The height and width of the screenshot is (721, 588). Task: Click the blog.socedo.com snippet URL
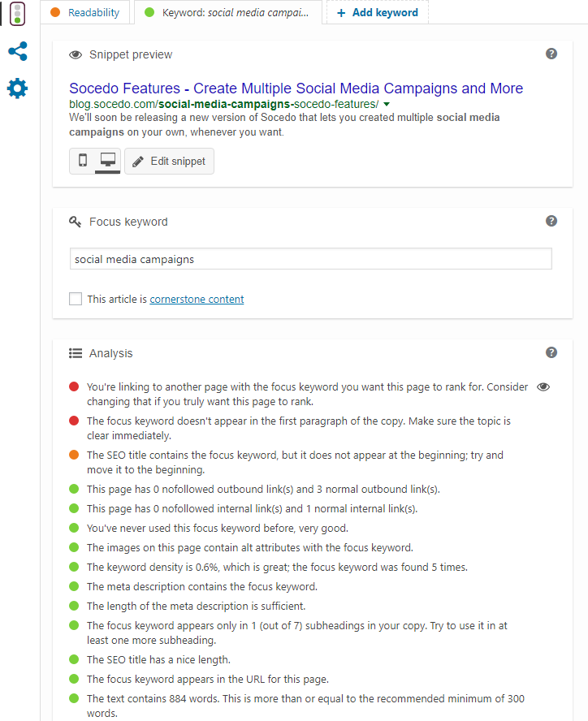[x=223, y=105]
